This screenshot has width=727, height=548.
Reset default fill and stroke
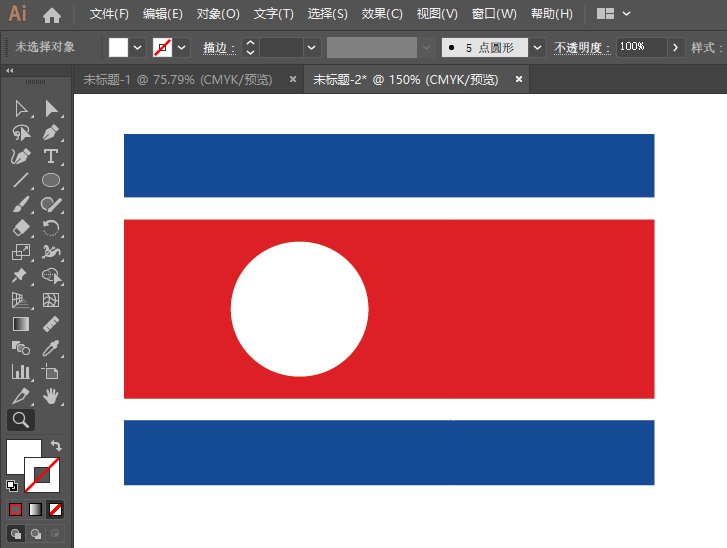tap(12, 486)
